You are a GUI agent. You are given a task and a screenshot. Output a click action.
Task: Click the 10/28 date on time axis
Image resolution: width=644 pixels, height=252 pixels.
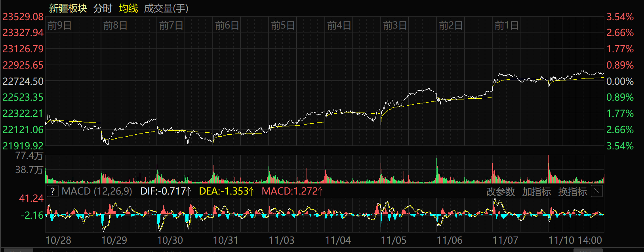tap(58, 241)
